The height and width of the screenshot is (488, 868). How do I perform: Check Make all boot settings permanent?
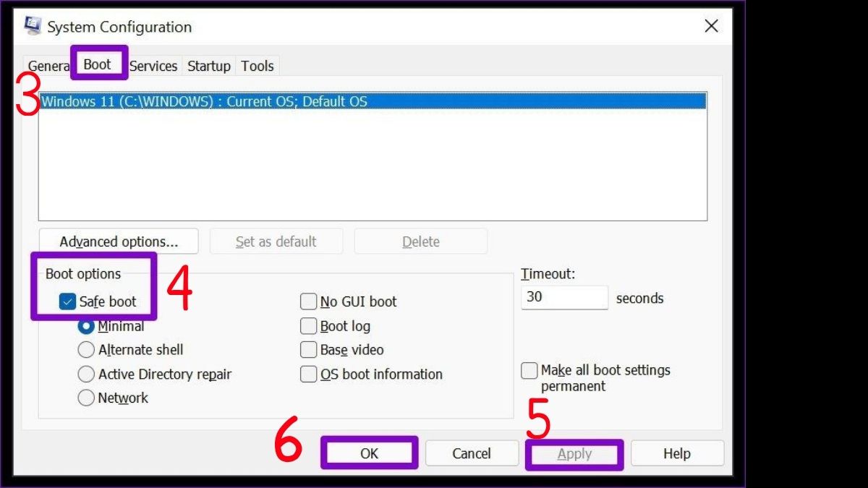[x=529, y=370]
